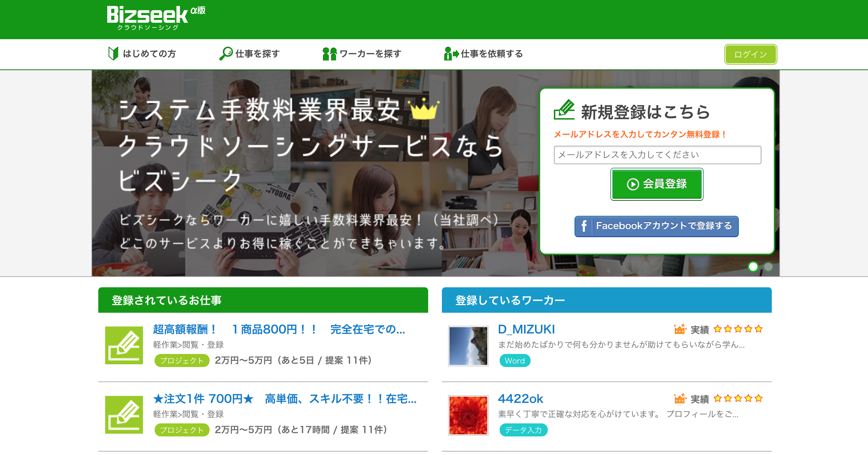The image size is (868, 455).
Task: Click the crown 実績 icon for 4422ok
Action: click(680, 399)
